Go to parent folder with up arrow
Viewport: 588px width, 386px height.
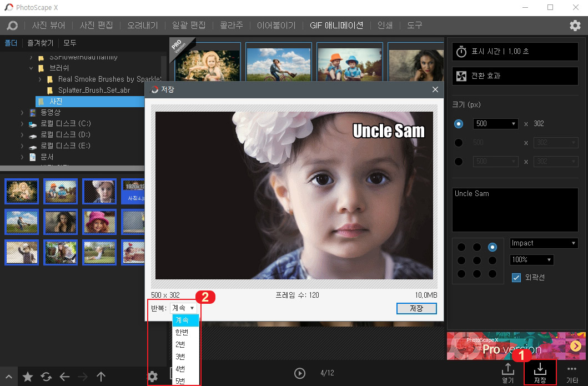pos(101,376)
